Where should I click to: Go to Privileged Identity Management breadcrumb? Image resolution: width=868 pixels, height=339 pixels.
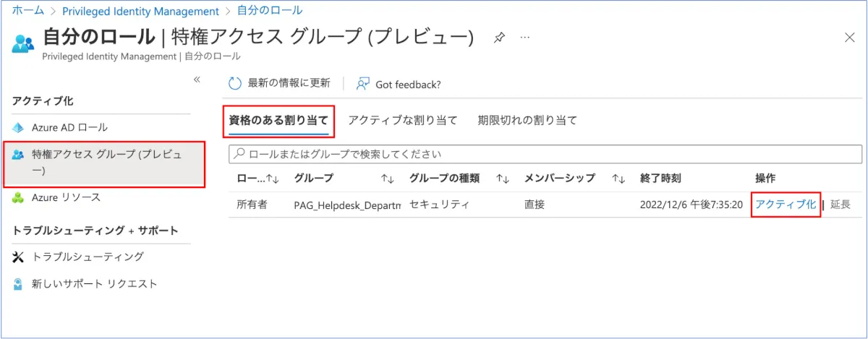[x=141, y=11]
